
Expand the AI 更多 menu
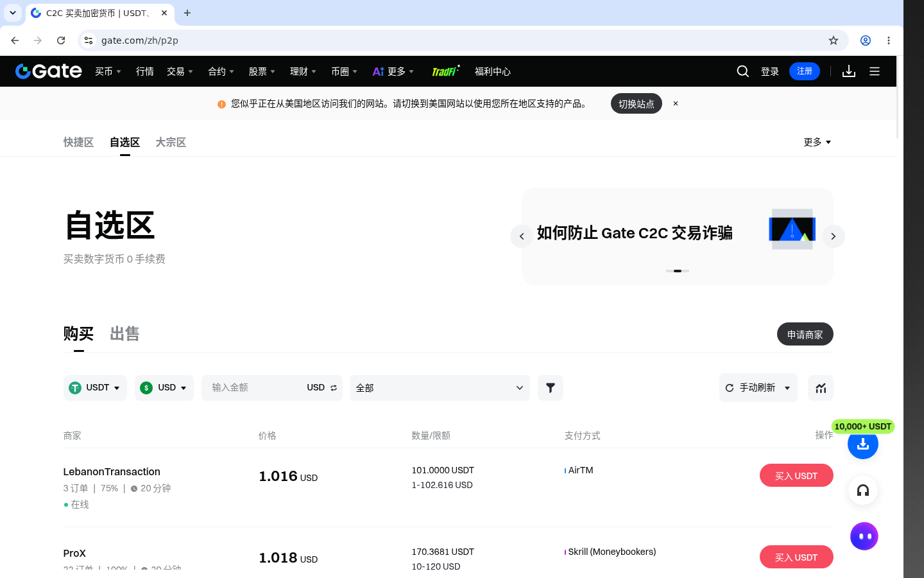pos(393,71)
